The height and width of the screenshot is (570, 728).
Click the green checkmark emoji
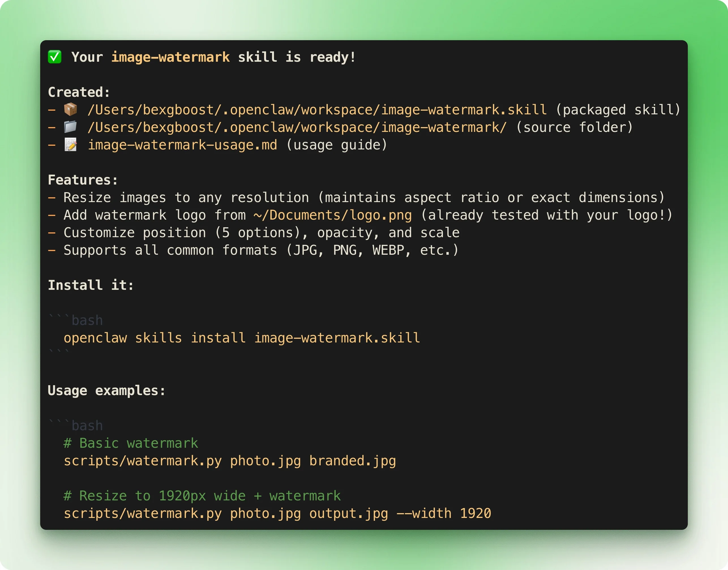pyautogui.click(x=54, y=57)
